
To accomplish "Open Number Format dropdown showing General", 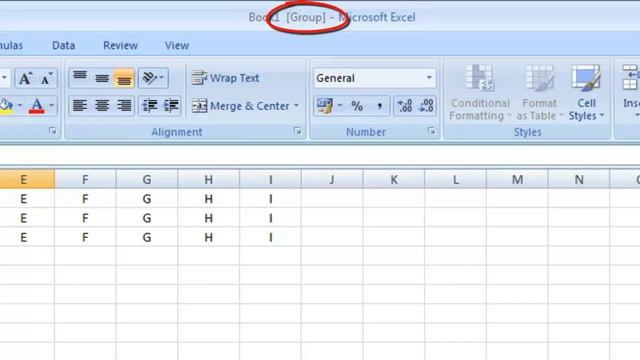I will pos(374,78).
